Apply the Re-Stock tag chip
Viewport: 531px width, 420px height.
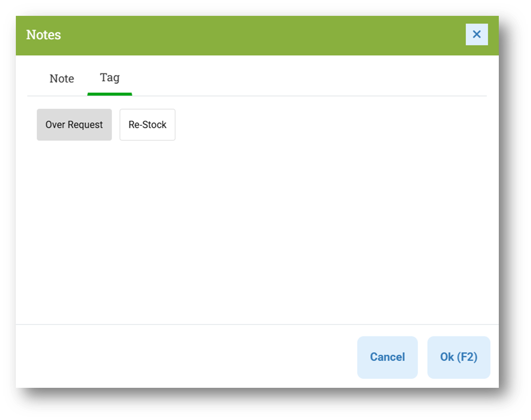pos(147,125)
